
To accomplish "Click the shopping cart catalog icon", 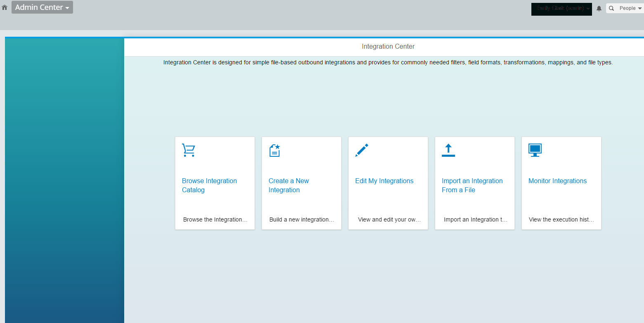I will [188, 150].
